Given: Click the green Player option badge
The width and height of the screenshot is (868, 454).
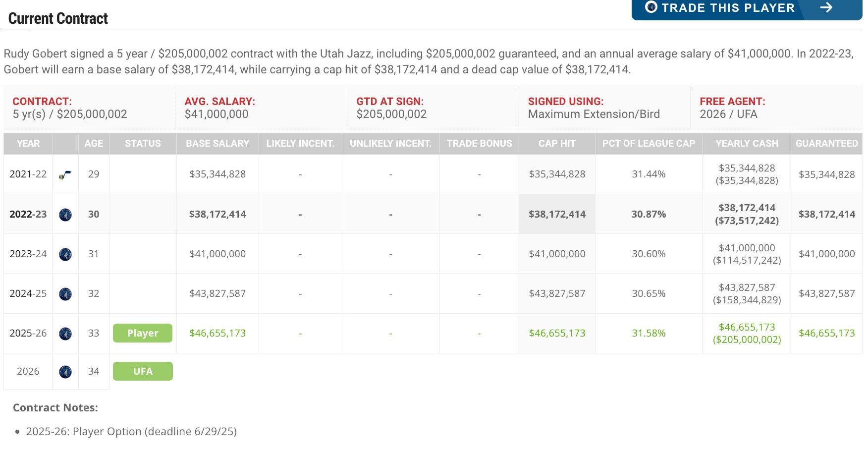Looking at the screenshot, I should 143,333.
